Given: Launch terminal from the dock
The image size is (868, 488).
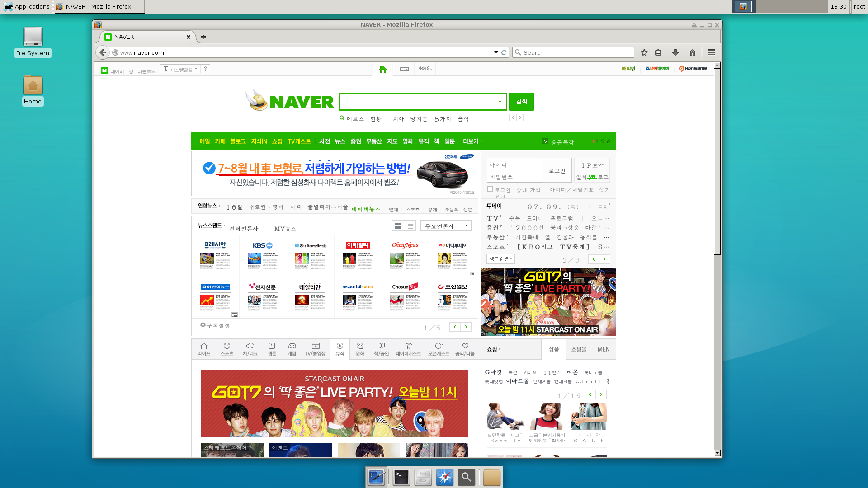Looking at the screenshot, I should (401, 477).
